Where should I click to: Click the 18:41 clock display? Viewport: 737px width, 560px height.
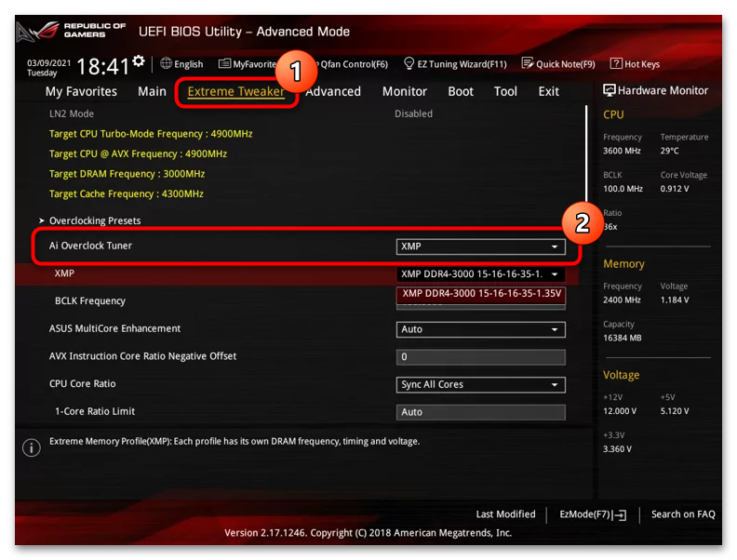(x=102, y=66)
